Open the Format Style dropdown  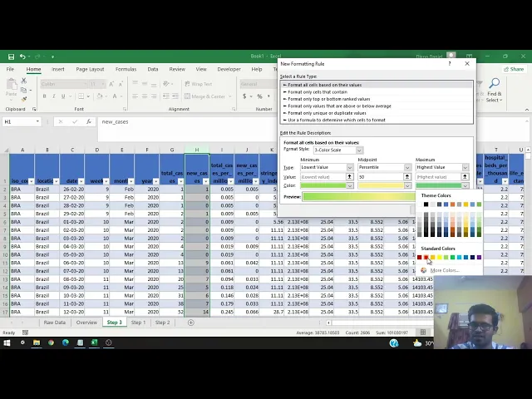coord(359,150)
